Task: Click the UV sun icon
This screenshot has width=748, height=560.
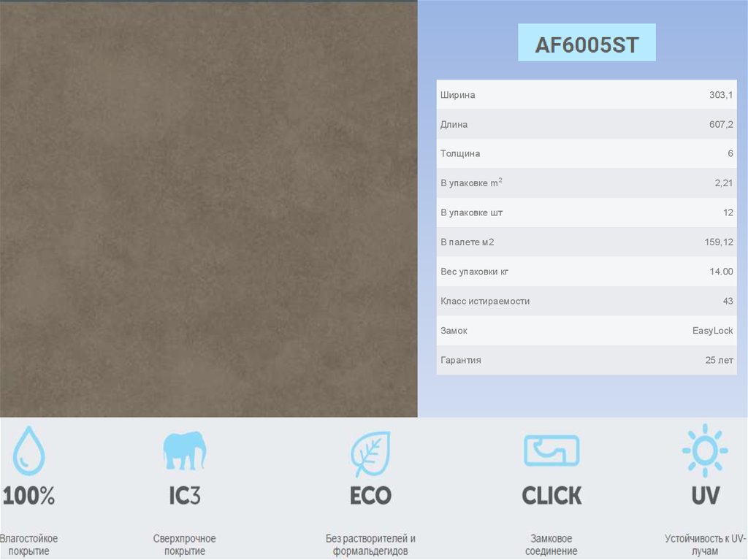Action: click(x=705, y=450)
